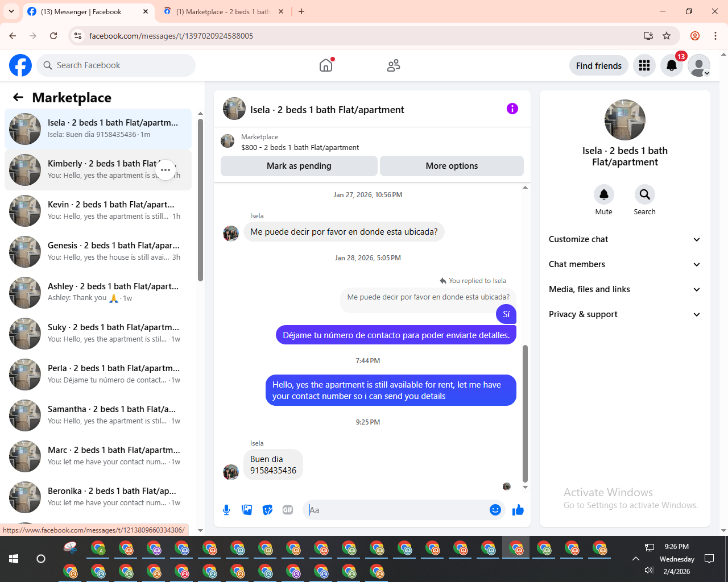Open the emoji picker smiley icon
This screenshot has width=728, height=582.
495,510
